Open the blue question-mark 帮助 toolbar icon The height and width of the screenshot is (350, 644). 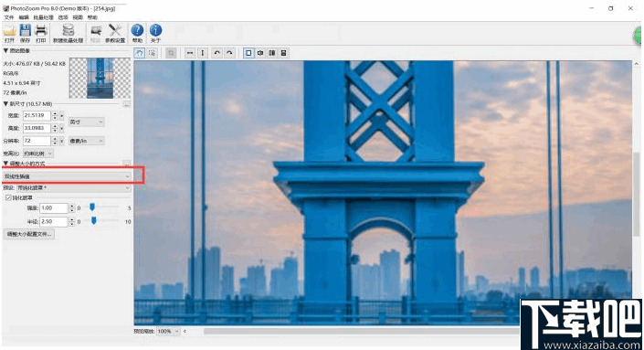pyautogui.click(x=137, y=33)
